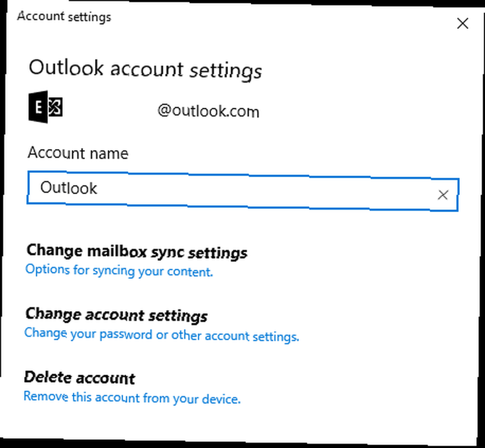Click the Account name label

coord(78,153)
